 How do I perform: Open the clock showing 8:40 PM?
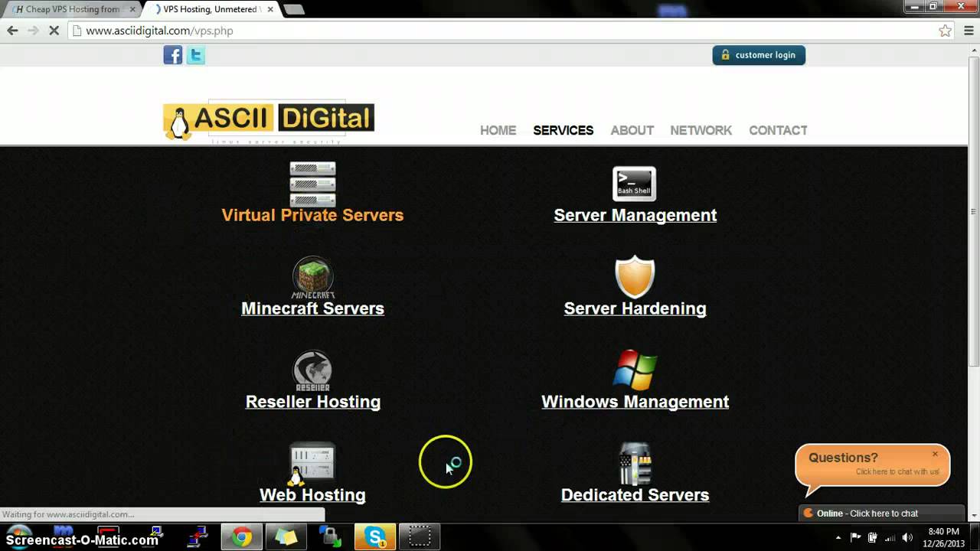click(943, 537)
